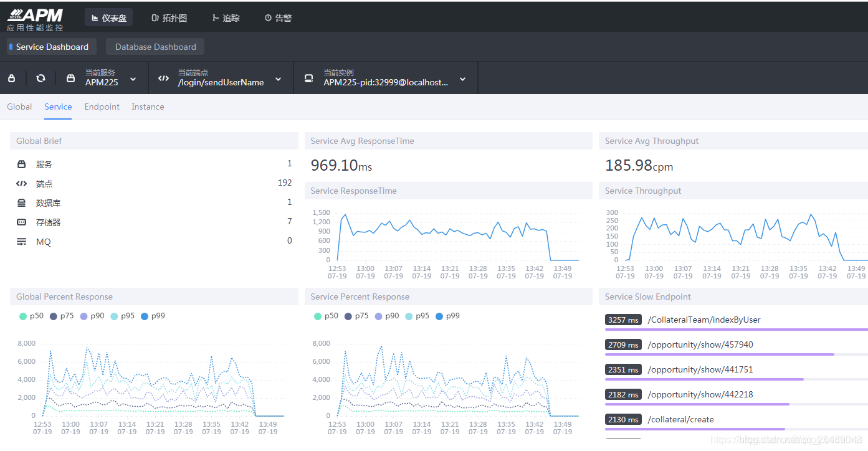Screen dimensions: 868x451
Task: Toggle p95 in Service Percent Response legend
Action: click(x=417, y=316)
